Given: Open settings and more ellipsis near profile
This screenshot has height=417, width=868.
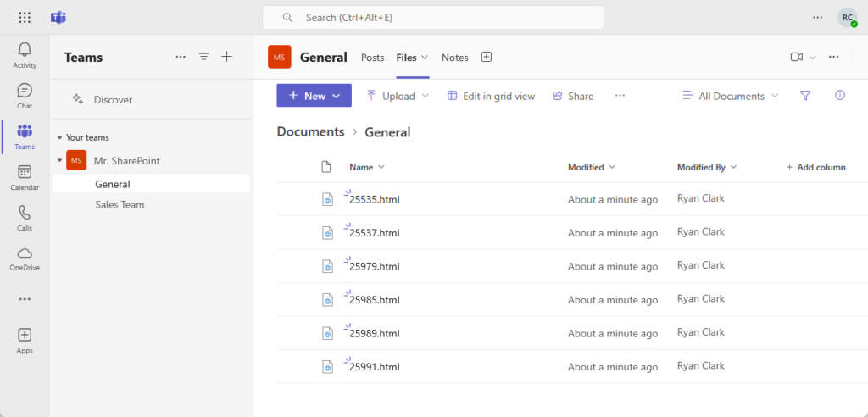Looking at the screenshot, I should pos(818,17).
